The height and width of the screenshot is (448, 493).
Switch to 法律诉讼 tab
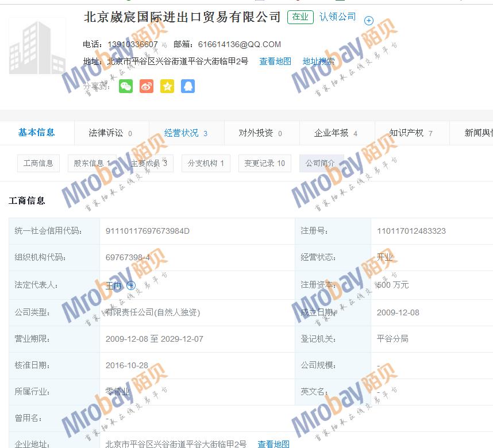coord(110,133)
